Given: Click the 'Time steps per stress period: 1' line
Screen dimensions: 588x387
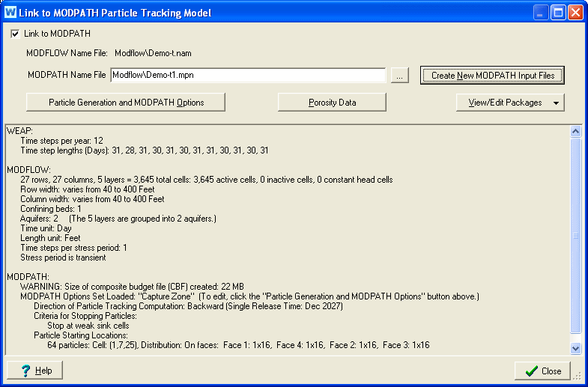Looking at the screenshot, I should (x=73, y=248).
